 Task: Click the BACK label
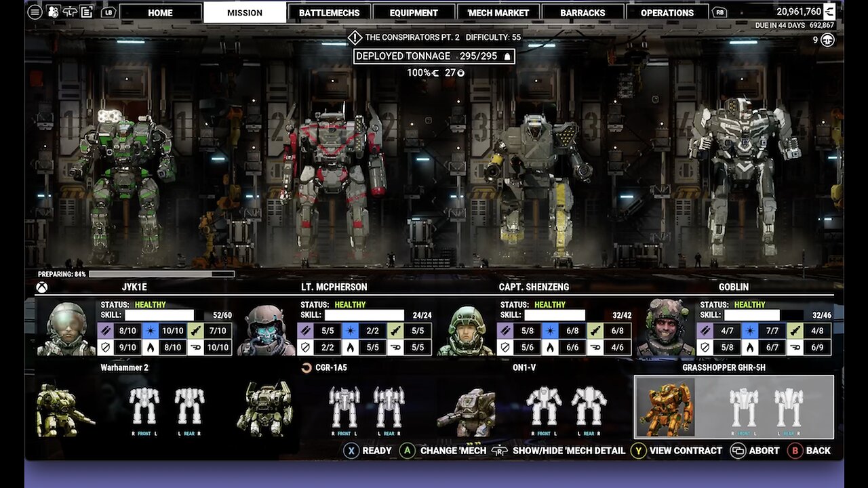[x=818, y=451]
